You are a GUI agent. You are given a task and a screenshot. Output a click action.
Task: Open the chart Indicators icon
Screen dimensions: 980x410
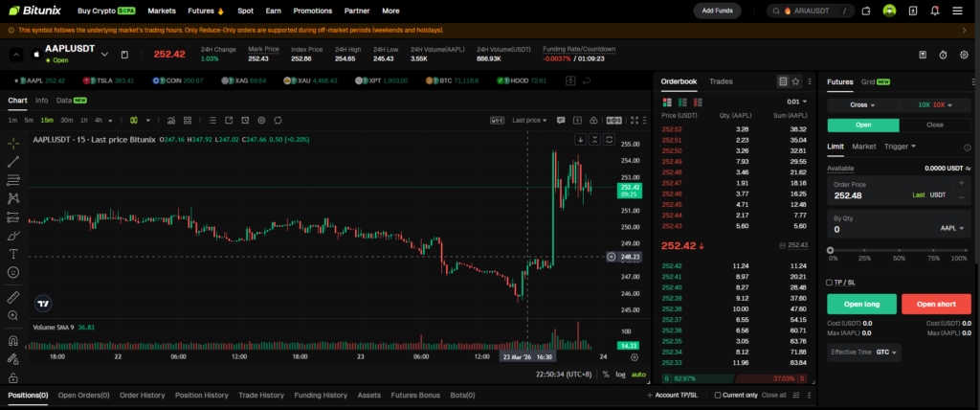[171, 120]
